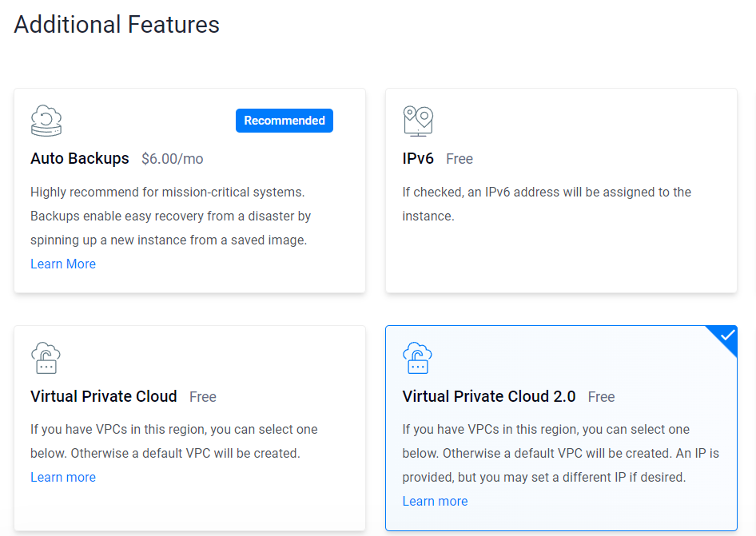Click the Virtual Private Cloud lock icon
Screen dimensions: 756x536
(x=46, y=358)
